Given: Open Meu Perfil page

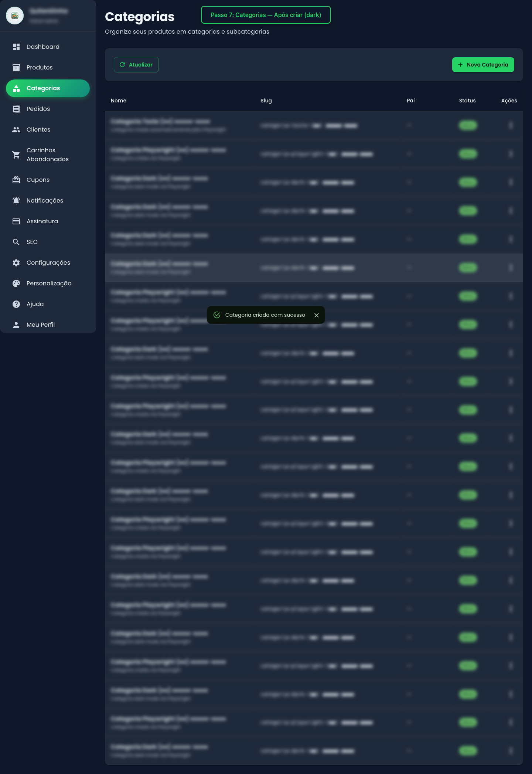Looking at the screenshot, I should click(41, 325).
